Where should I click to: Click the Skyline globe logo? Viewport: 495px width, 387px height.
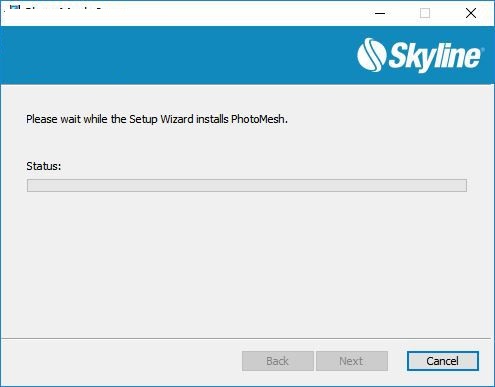(371, 55)
